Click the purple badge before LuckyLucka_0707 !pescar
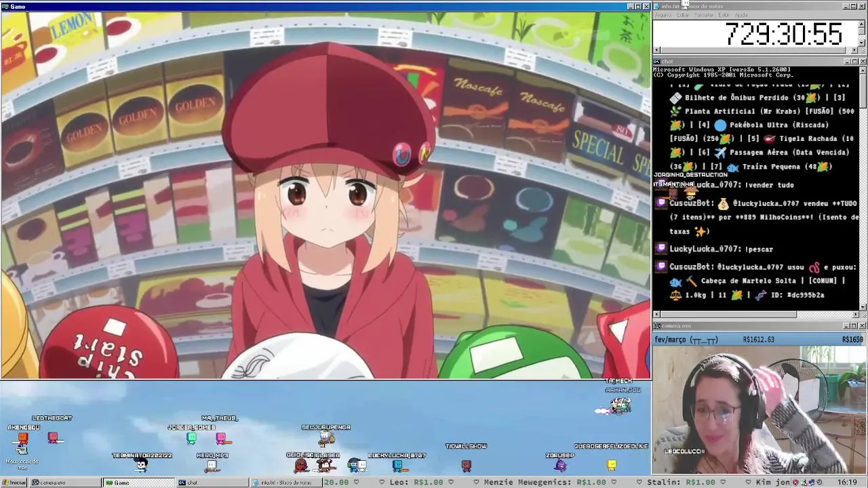The width and height of the screenshot is (868, 488). (662, 249)
